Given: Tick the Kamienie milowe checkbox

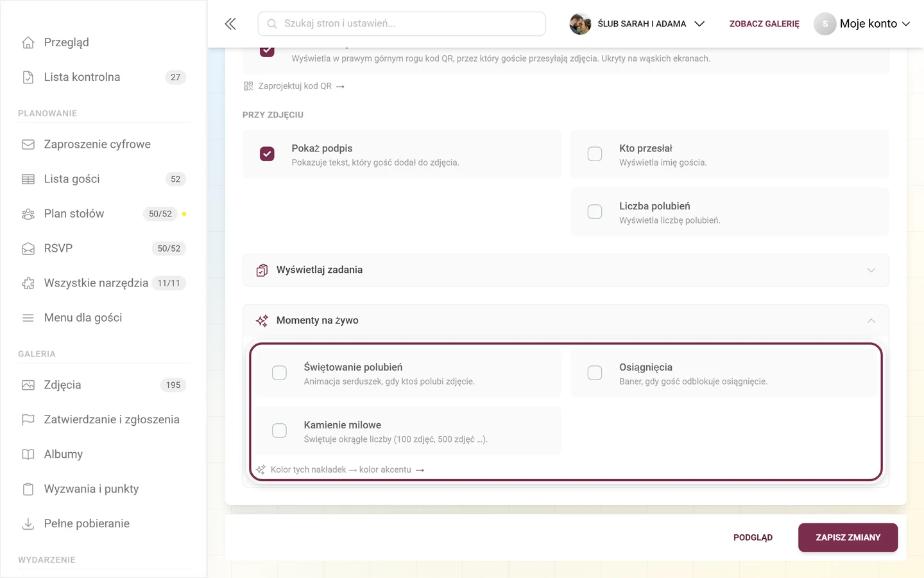Looking at the screenshot, I should (x=279, y=431).
